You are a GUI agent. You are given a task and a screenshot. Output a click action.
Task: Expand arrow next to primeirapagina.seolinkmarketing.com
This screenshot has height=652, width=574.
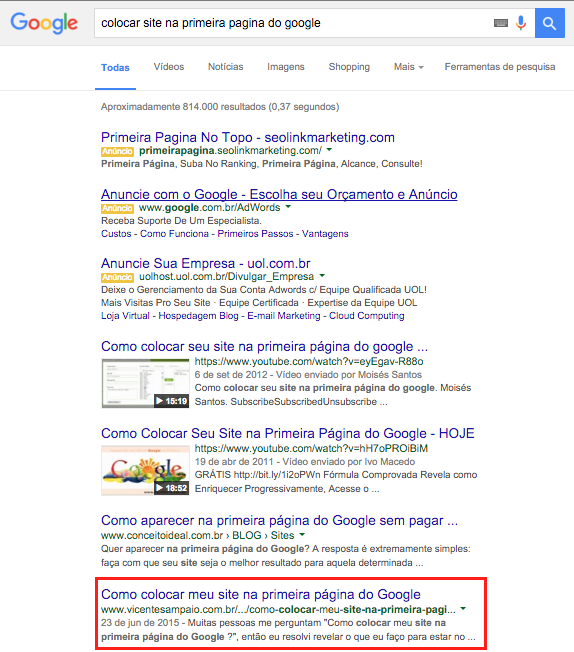(x=329, y=150)
